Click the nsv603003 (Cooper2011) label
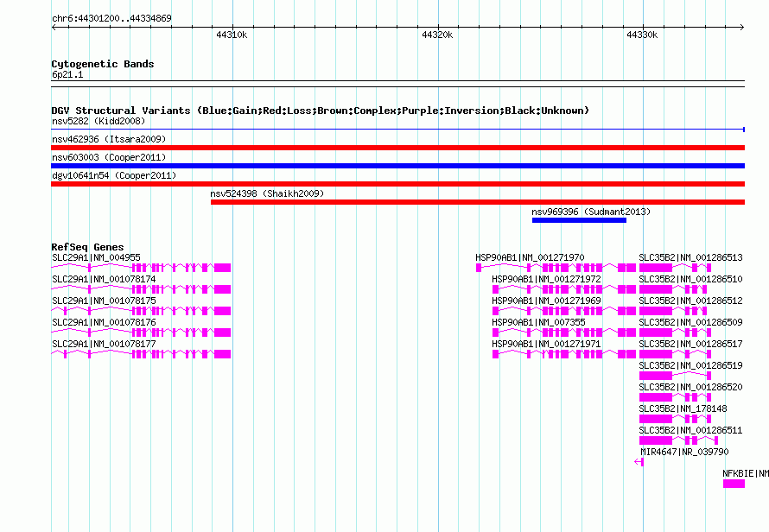 tap(109, 157)
